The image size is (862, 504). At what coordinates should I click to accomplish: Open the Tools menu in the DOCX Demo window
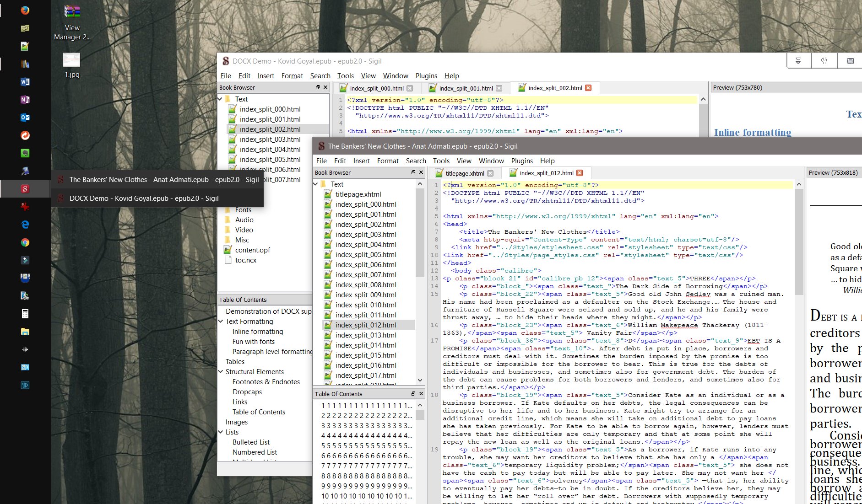point(345,76)
